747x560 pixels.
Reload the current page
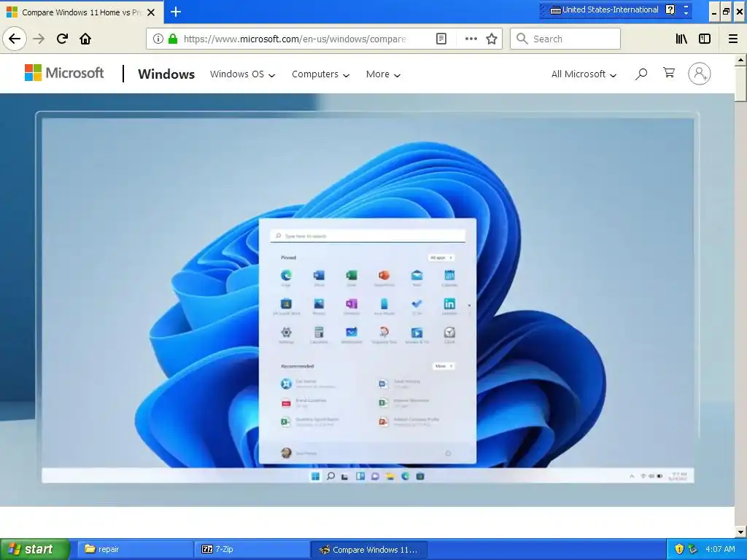tap(63, 39)
